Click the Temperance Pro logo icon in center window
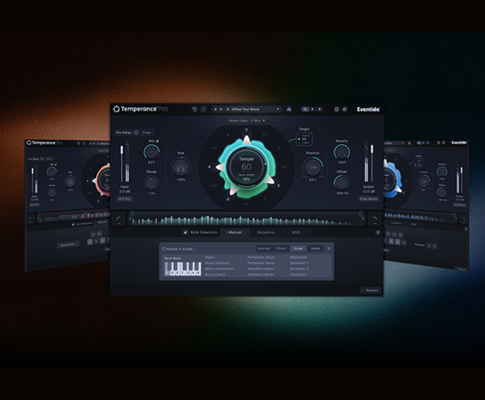This screenshot has width=485, height=400. [x=116, y=109]
